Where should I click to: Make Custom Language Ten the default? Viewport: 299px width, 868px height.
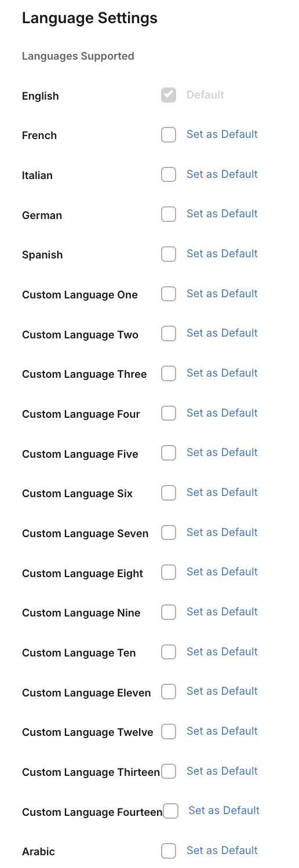[x=222, y=652]
